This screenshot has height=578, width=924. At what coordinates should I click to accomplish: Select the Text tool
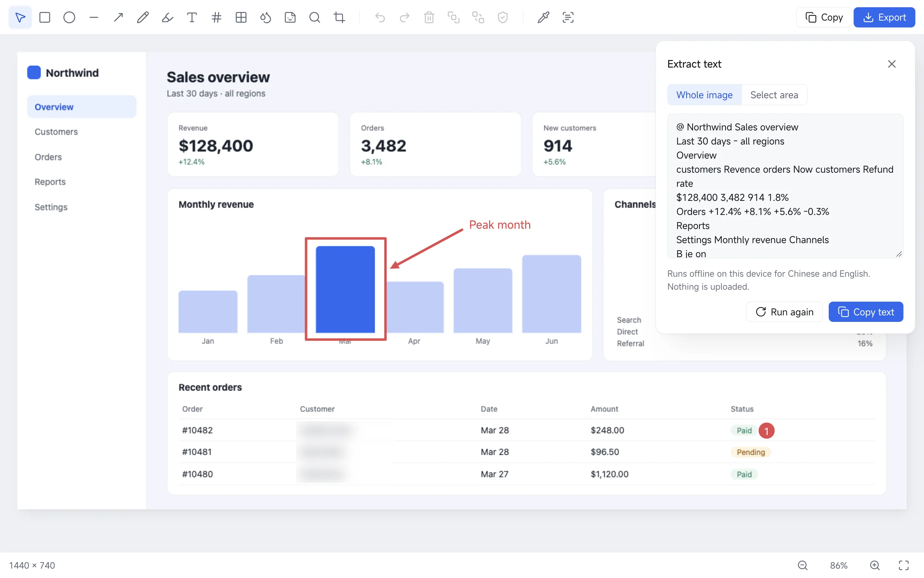(x=192, y=17)
